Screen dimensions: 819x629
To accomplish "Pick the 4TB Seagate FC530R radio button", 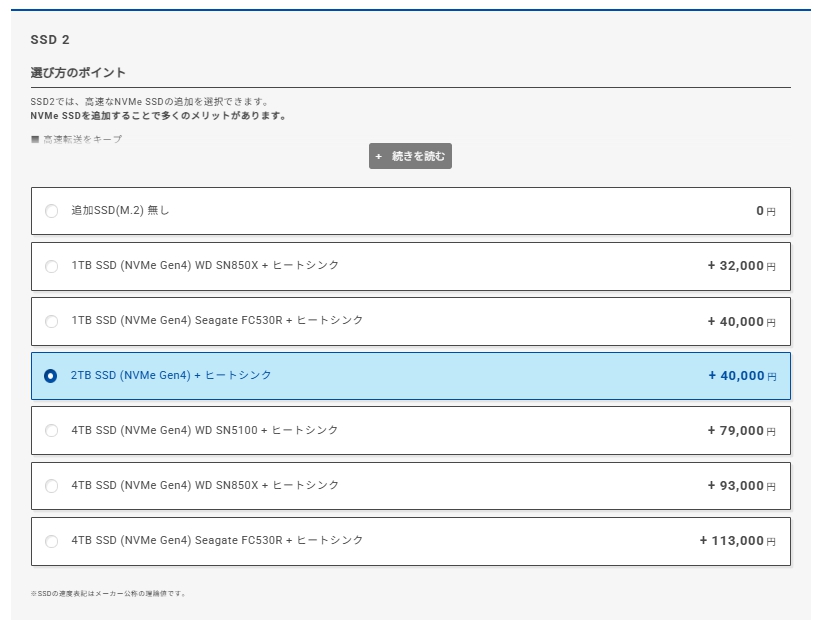I will [x=52, y=541].
